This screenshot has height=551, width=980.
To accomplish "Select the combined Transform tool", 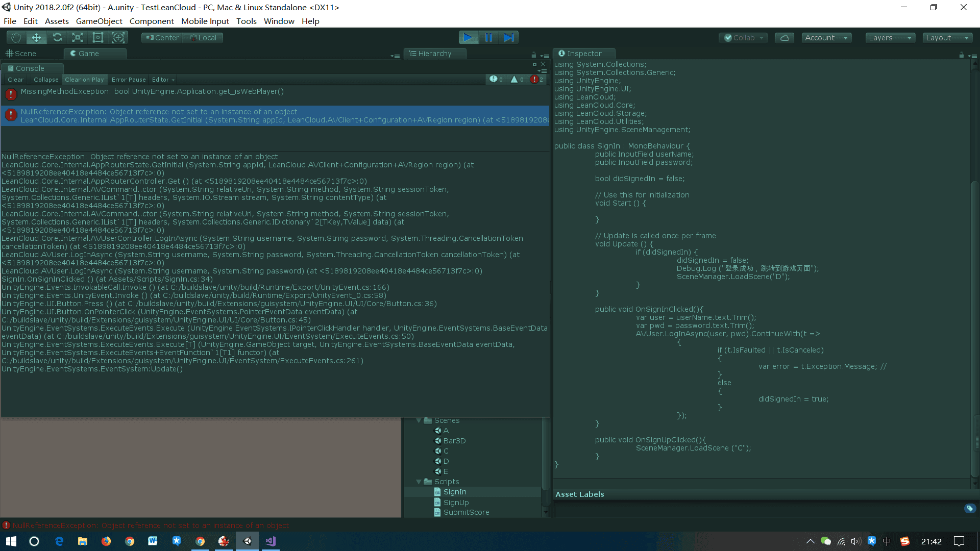I will pos(118,37).
